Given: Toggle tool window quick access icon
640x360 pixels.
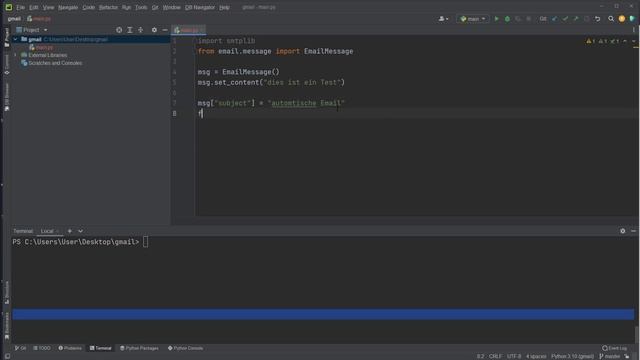Looking at the screenshot, I should (x=7, y=356).
